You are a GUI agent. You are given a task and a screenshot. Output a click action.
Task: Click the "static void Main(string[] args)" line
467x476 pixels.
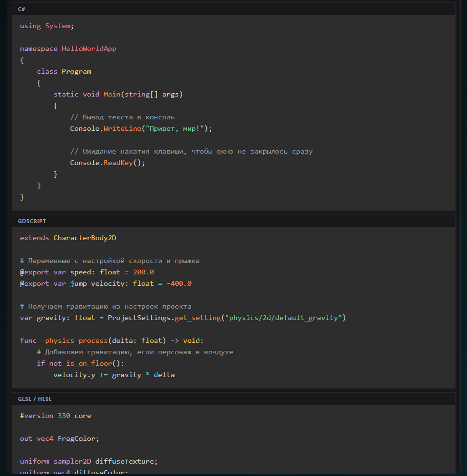(118, 94)
